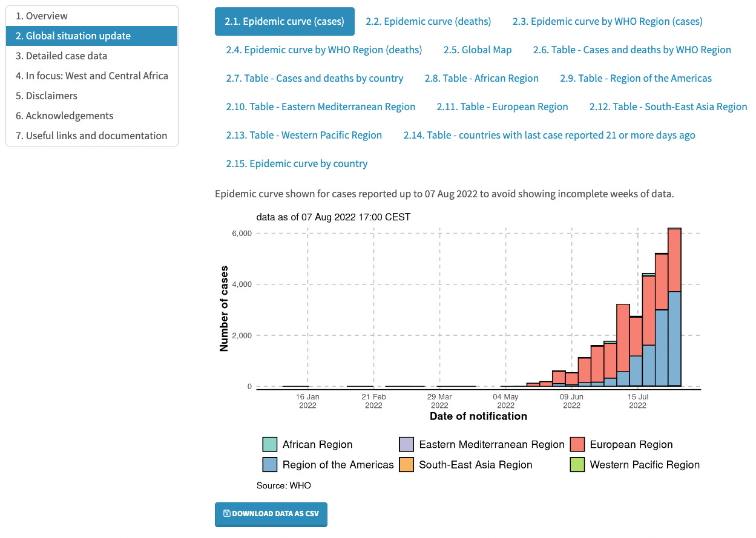Open 2.3 Epidemic curve by WHO Region (cases)

(608, 21)
